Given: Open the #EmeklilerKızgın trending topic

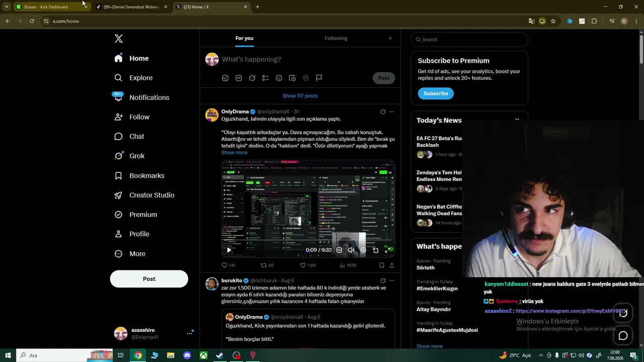Looking at the screenshot, I should 437,289.
